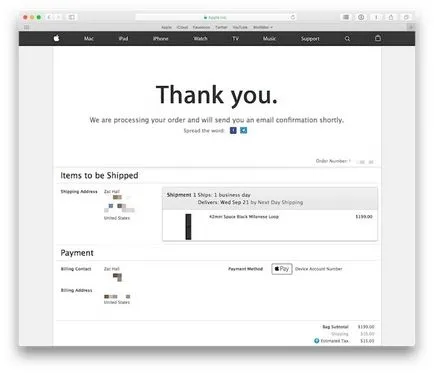Click the 'Spread the word:' label
This screenshot has height=373, width=434.
tap(204, 131)
